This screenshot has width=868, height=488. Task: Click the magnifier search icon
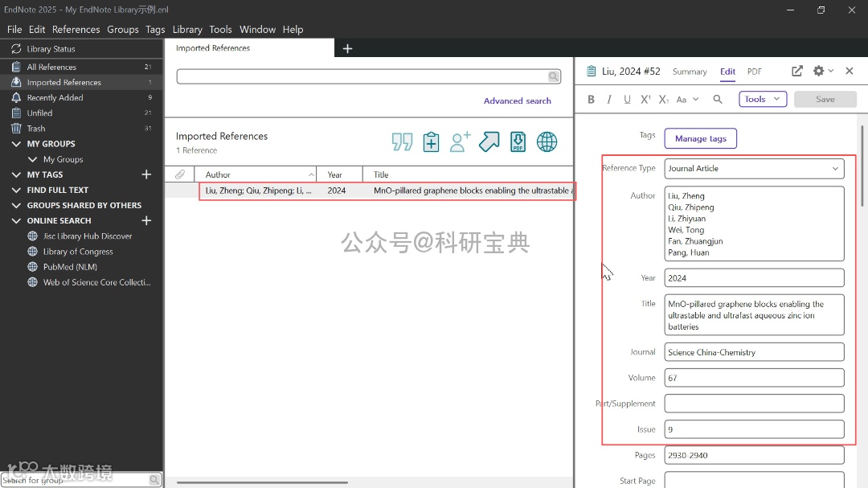(x=554, y=76)
